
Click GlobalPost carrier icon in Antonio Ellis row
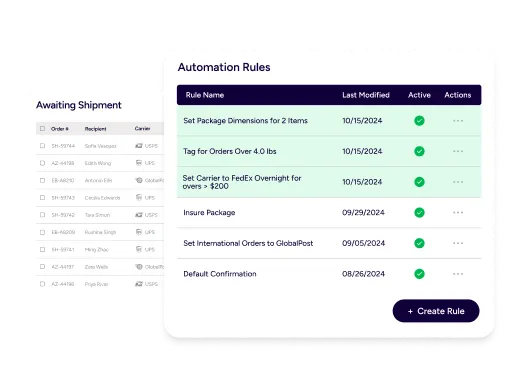point(139,180)
